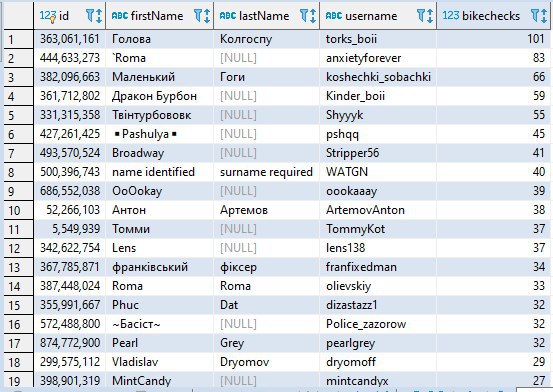553x392 pixels.
Task: Select the lastName column header label
Action: click(264, 16)
